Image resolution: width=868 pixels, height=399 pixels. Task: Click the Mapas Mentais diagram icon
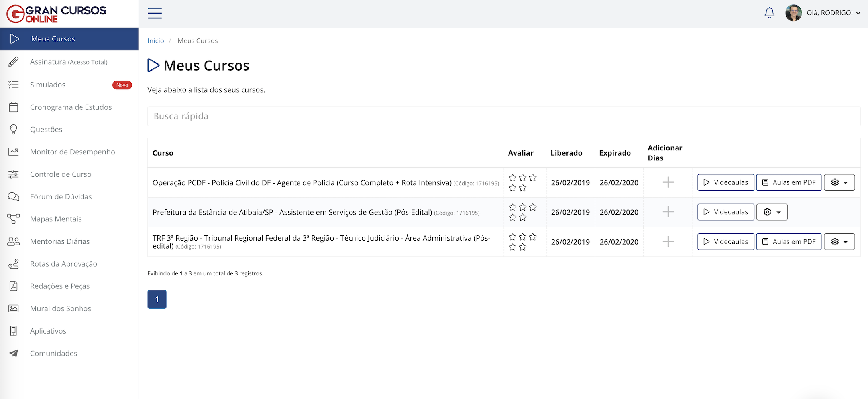[14, 219]
